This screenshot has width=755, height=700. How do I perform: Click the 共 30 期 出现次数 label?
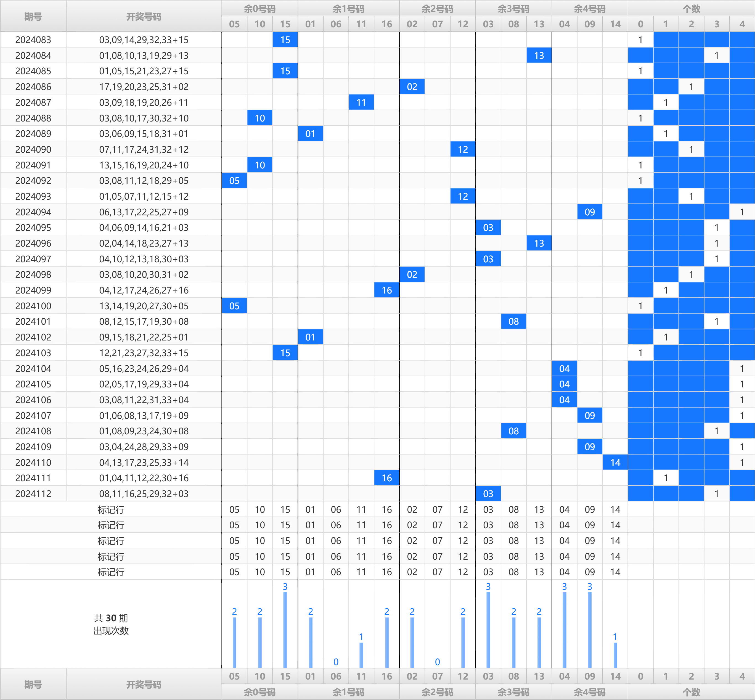[111, 624]
